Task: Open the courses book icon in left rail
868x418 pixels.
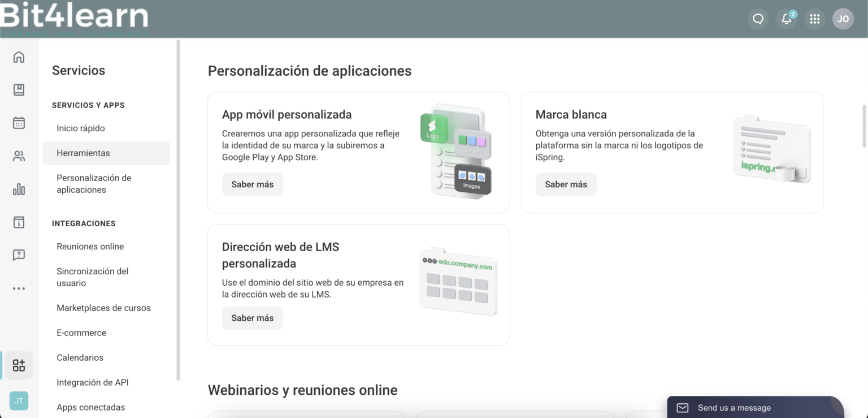Action: click(x=19, y=89)
